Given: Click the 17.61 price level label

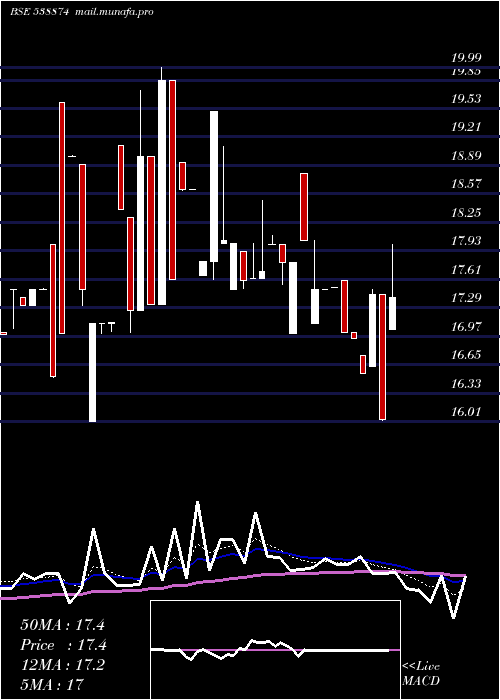Looking at the screenshot, I should click(466, 270).
